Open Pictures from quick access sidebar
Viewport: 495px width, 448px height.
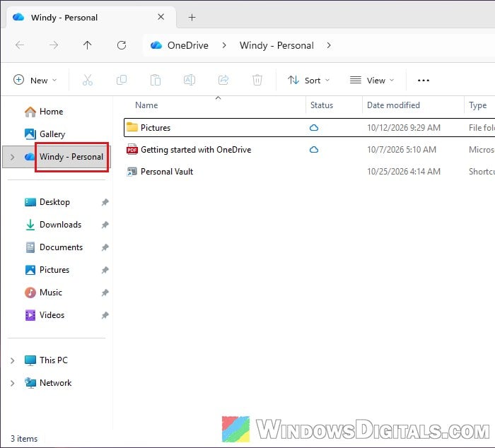pos(54,270)
